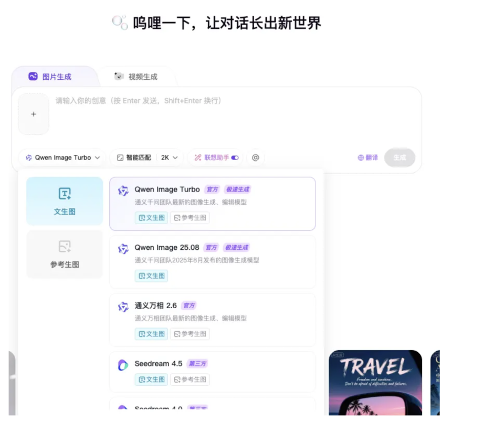Viewport: 504px width, 422px height.
Task: Click the 通义万相 2.6 model logo
Action: pos(123,305)
